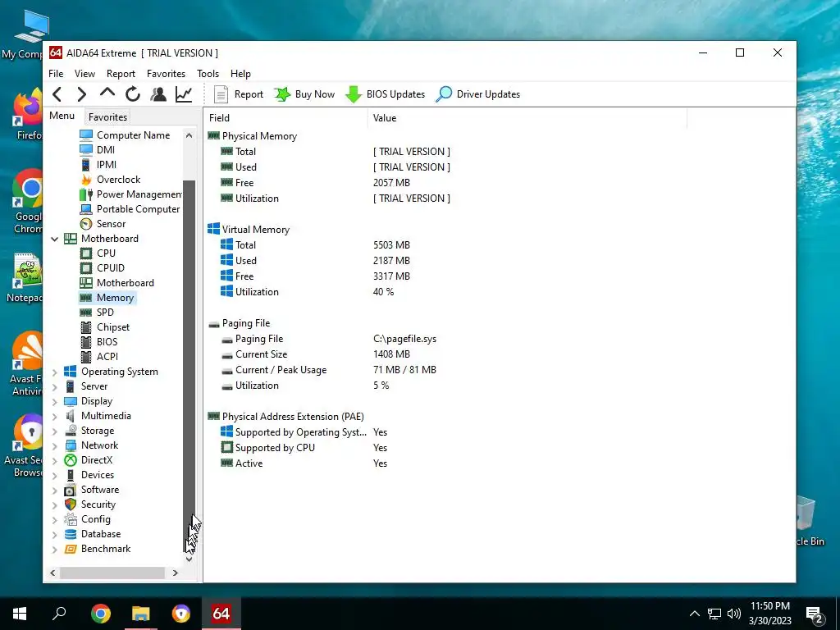840x630 pixels.
Task: Open Driver Updates
Action: tap(478, 94)
